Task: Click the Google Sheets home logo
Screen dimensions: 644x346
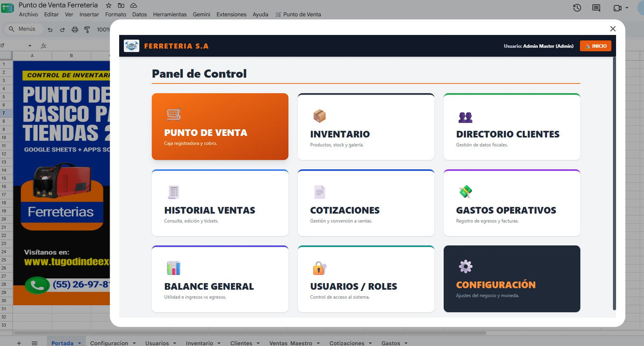Action: click(x=8, y=8)
